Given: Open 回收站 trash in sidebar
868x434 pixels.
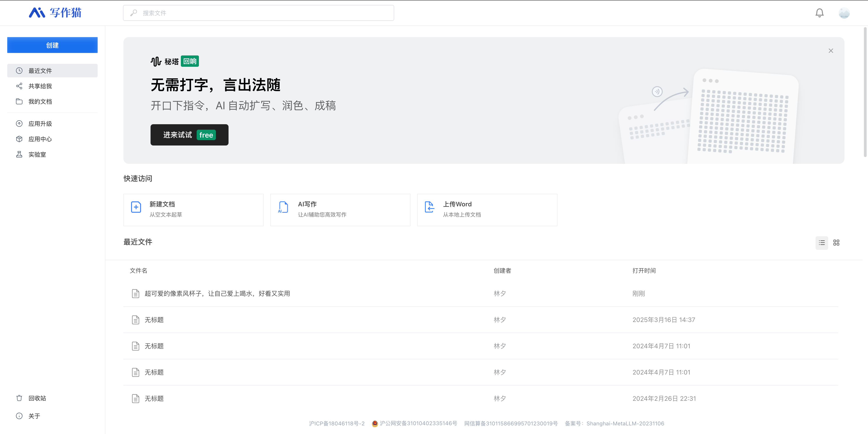Looking at the screenshot, I should tap(37, 398).
